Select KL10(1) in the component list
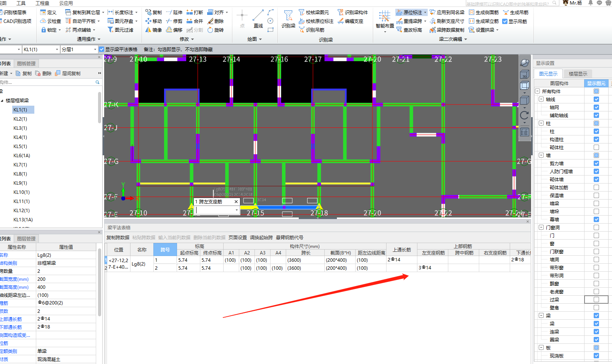Viewport: 612px width, 364px height. pyautogui.click(x=21, y=192)
